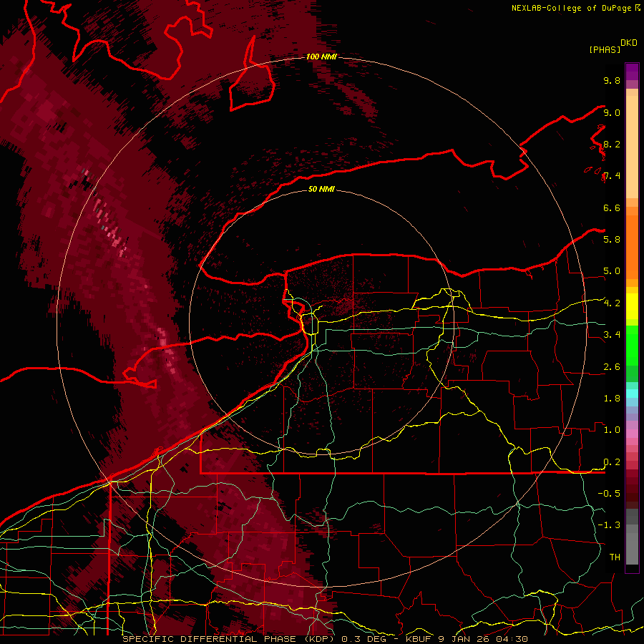Select the 6.6 scale value
The width and height of the screenshot is (644, 644).
coord(612,208)
